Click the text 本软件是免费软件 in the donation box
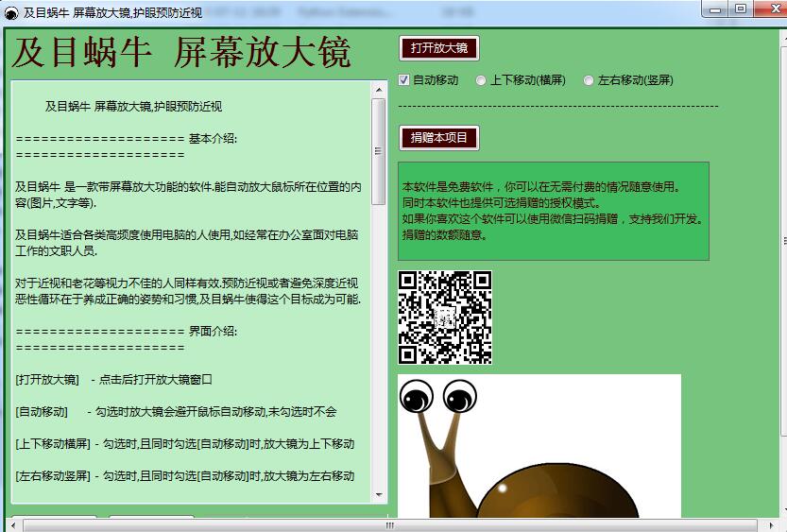Screen dimensions: 787x532 tap(448, 187)
